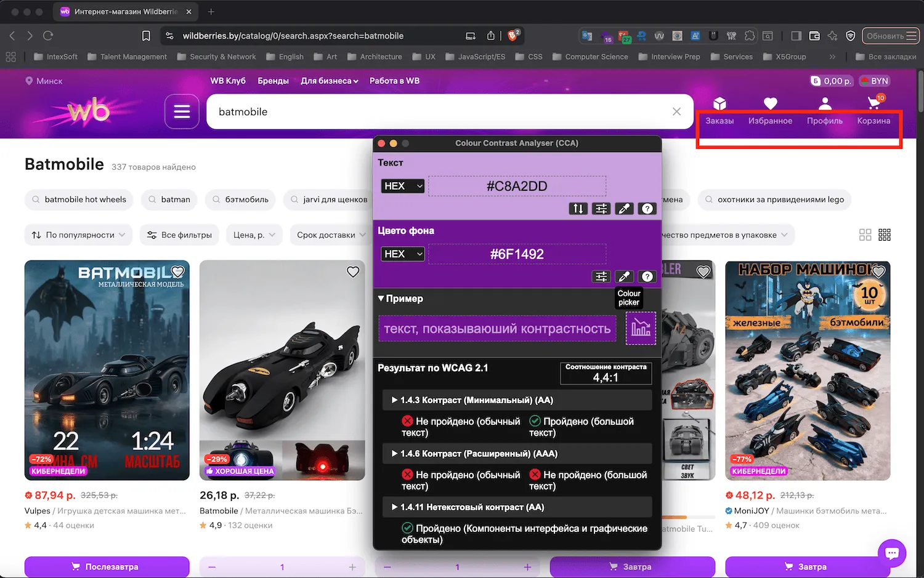Open the WB Клуб menu item
This screenshot has width=924, height=578.
(x=227, y=81)
